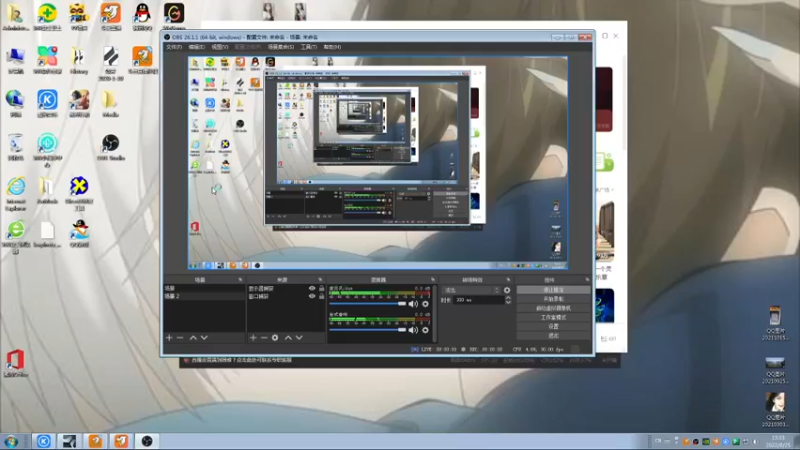Select 场景 2 in Scenes list

pos(204,296)
